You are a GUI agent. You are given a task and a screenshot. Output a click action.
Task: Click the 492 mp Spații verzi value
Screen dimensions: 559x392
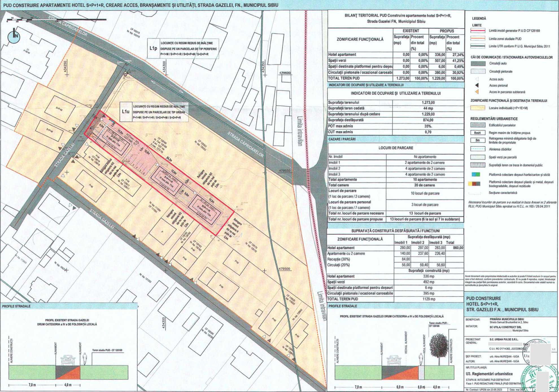click(x=428, y=282)
